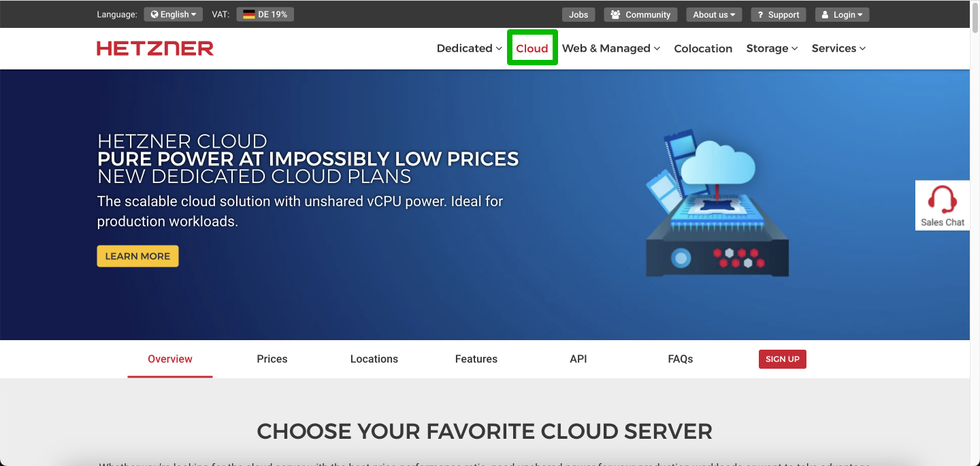Open the Login dropdown
The height and width of the screenshot is (466, 980).
[843, 14]
